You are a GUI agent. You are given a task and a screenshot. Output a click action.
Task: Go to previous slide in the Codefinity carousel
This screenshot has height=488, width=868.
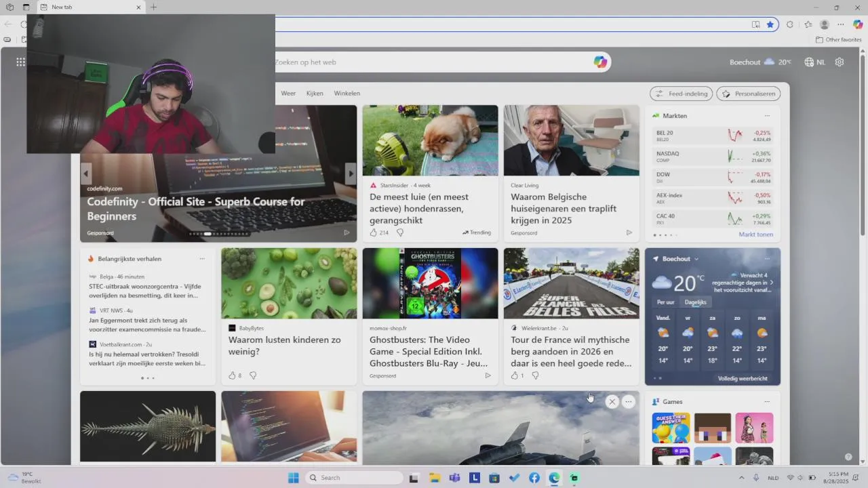click(x=86, y=174)
